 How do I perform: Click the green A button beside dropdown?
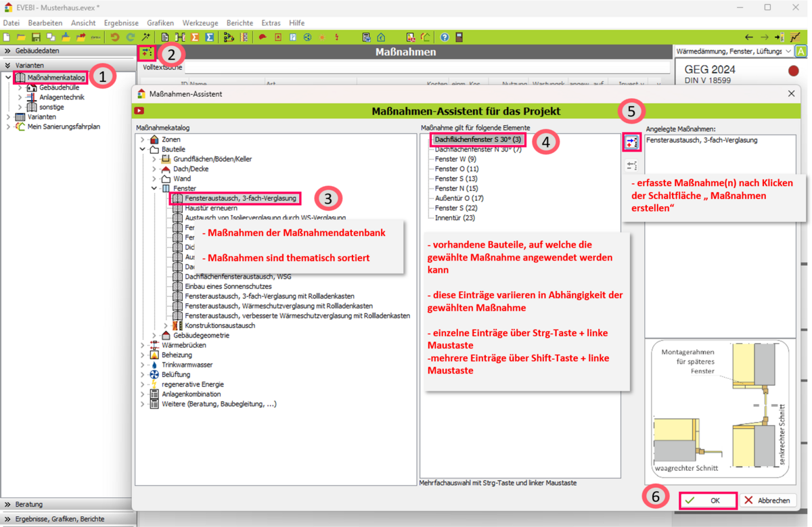801,51
